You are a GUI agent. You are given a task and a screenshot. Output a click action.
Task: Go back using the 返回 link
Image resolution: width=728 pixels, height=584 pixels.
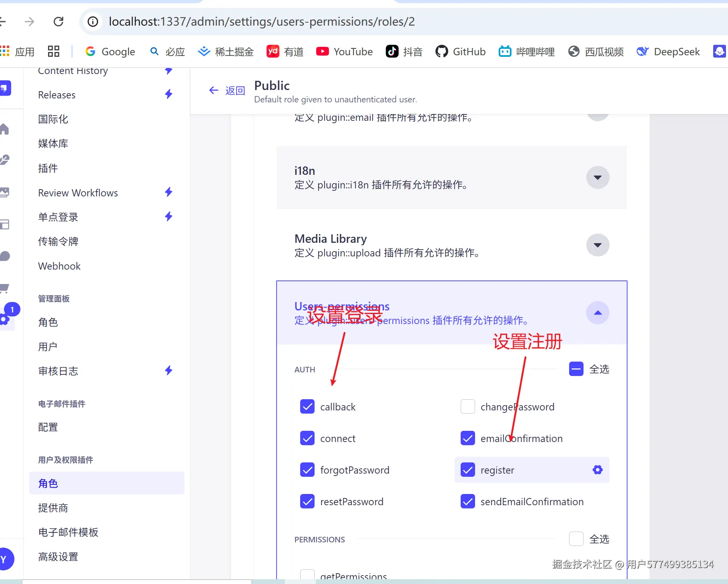coord(227,91)
